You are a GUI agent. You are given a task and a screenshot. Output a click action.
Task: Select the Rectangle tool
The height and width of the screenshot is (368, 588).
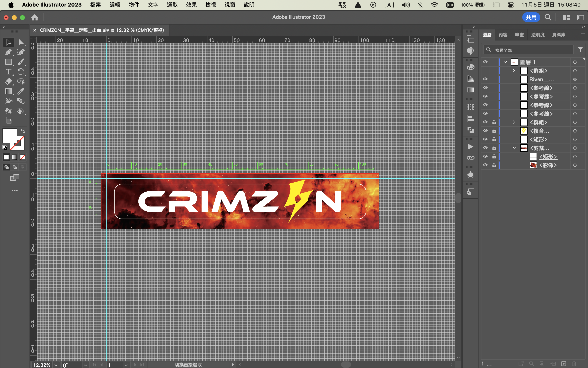tap(9, 62)
